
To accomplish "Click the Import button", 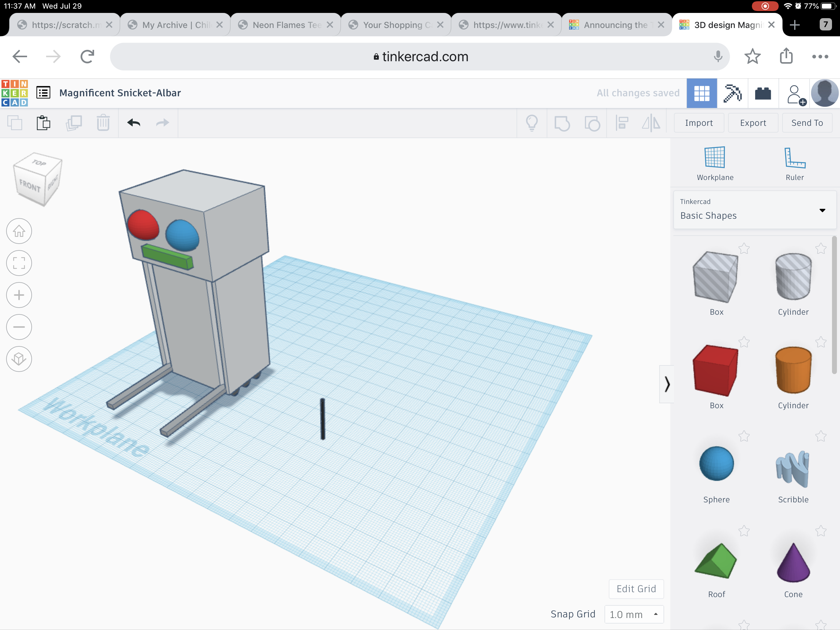I will tap(699, 123).
